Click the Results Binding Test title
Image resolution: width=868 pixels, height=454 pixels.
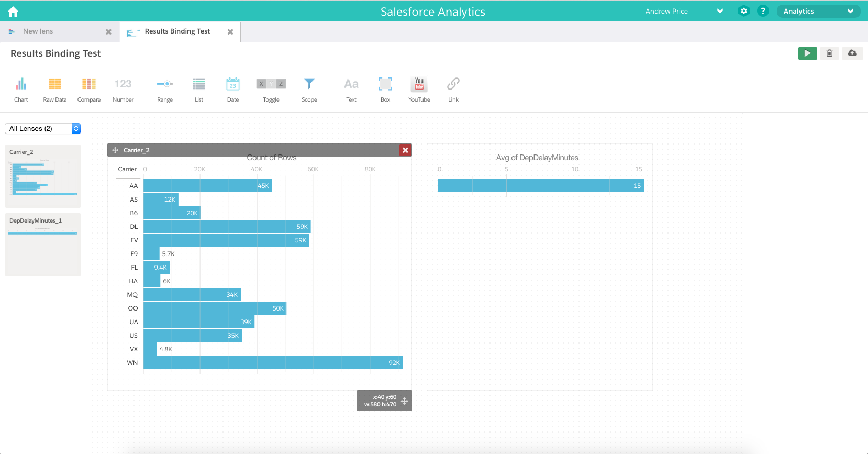[55, 53]
